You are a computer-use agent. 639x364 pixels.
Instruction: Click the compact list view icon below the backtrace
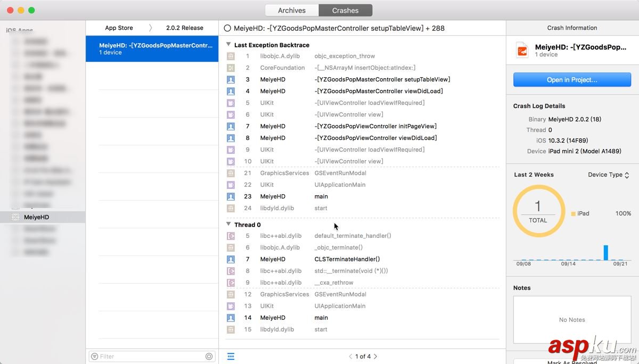coord(231,356)
